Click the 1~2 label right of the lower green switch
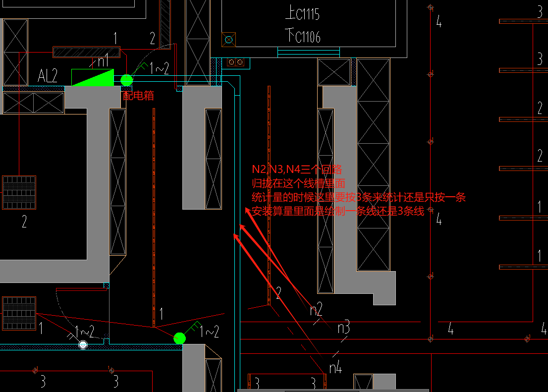 coord(210,331)
